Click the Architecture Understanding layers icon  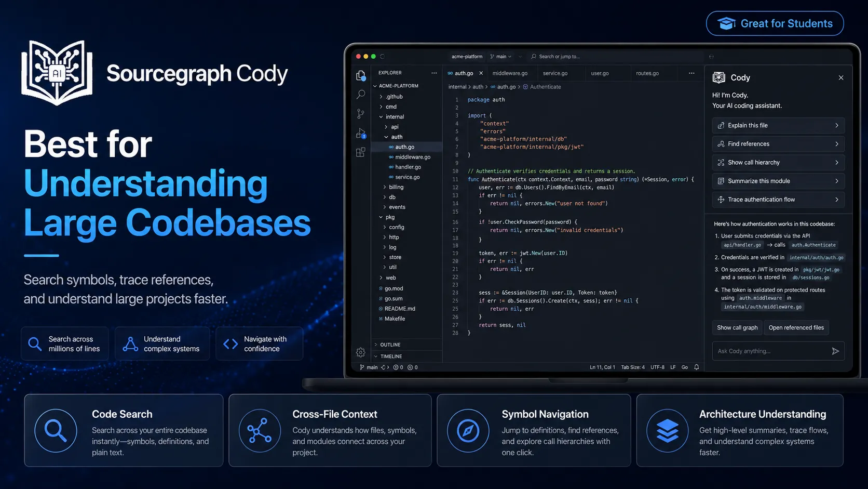[668, 431]
